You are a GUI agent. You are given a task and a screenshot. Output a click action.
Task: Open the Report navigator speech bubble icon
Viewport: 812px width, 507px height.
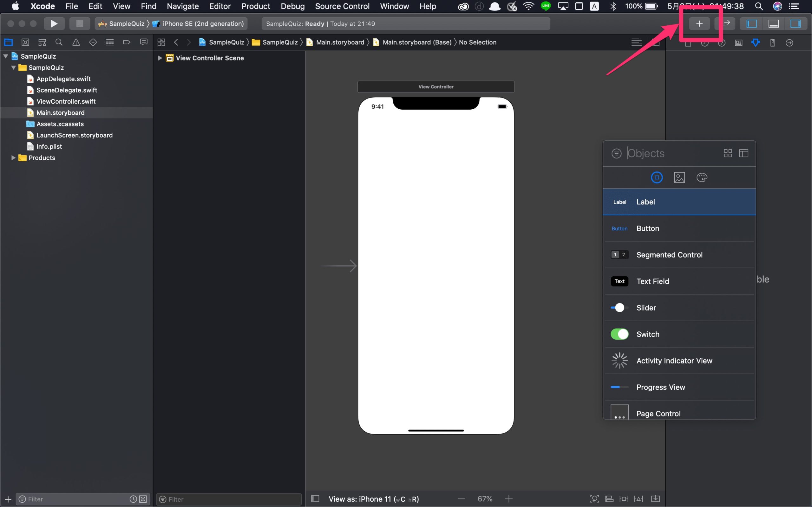(144, 42)
